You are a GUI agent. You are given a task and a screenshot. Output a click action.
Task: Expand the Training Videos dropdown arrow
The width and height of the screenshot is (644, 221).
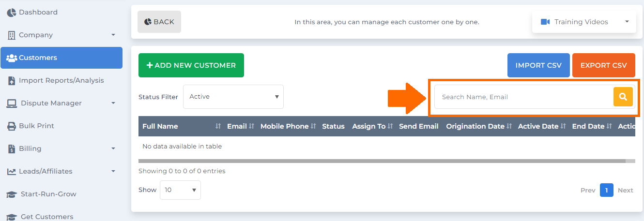click(627, 22)
